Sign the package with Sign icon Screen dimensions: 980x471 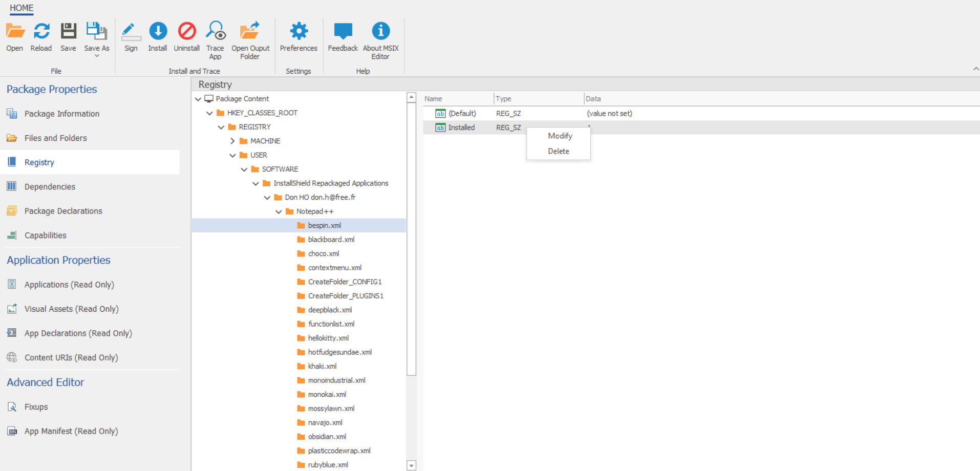(131, 31)
